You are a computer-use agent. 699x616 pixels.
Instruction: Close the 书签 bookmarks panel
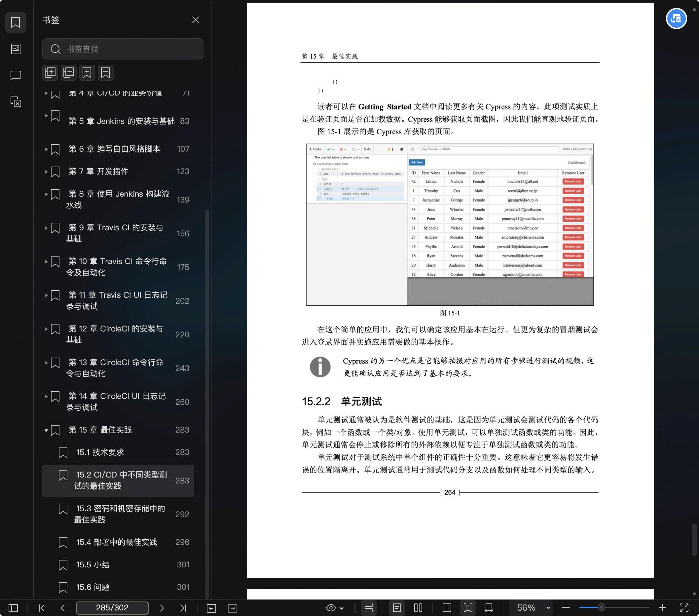click(195, 20)
